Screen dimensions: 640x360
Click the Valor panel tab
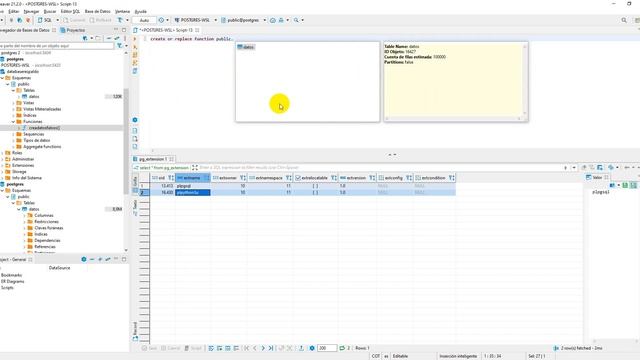click(597, 178)
